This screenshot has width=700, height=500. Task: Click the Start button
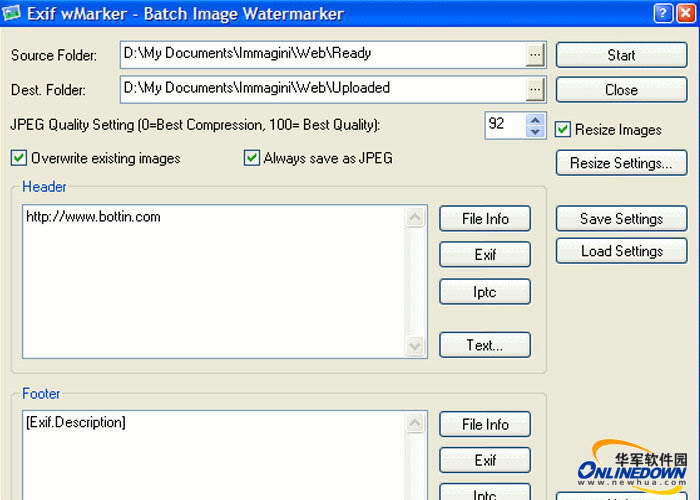coord(621,55)
